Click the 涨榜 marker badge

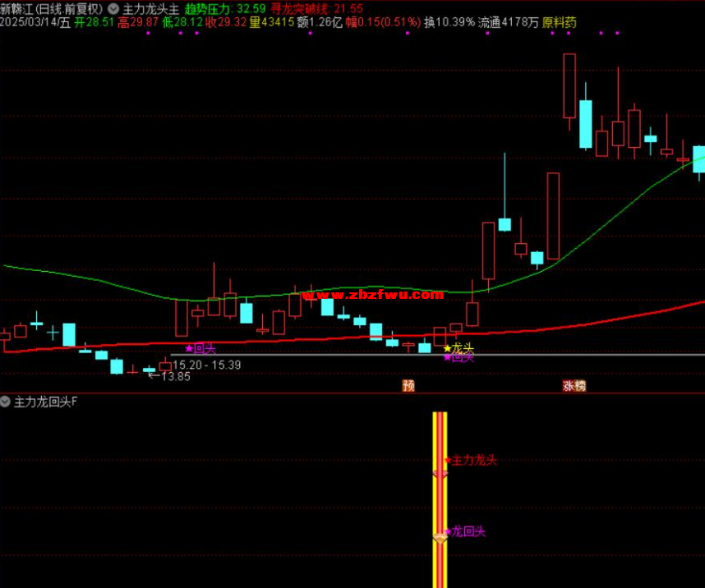574,385
